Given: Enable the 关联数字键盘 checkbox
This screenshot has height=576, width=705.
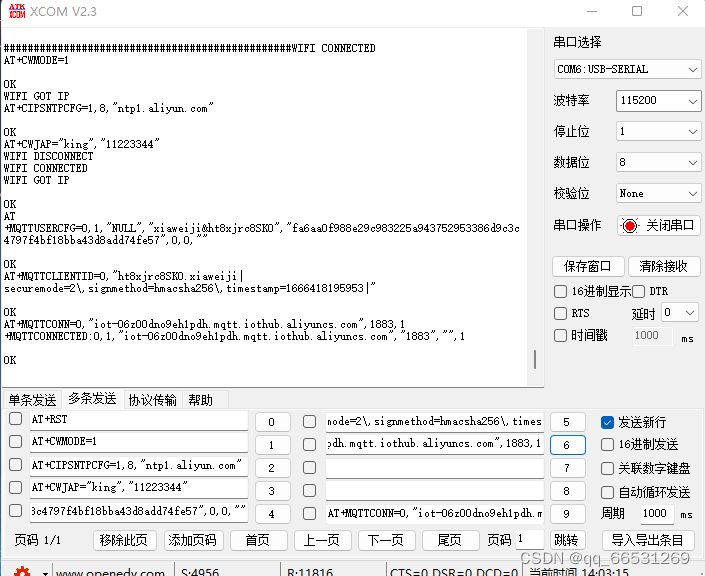Looking at the screenshot, I should click(x=607, y=468).
